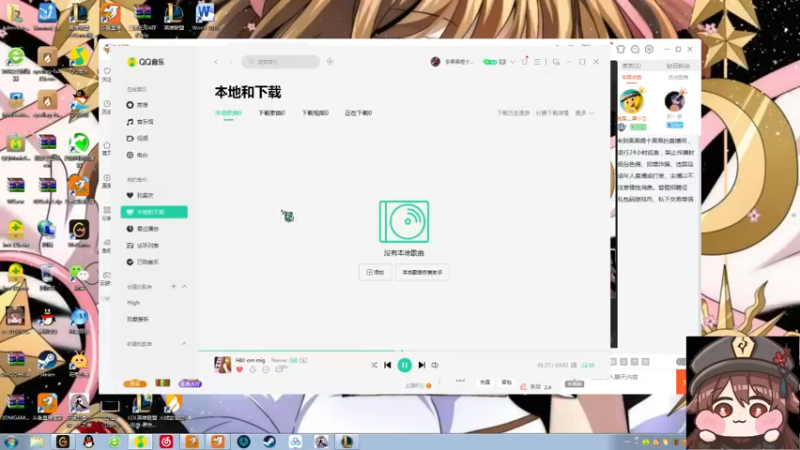Open the Windows Start button
This screenshot has width=800, height=450.
pos(11,442)
